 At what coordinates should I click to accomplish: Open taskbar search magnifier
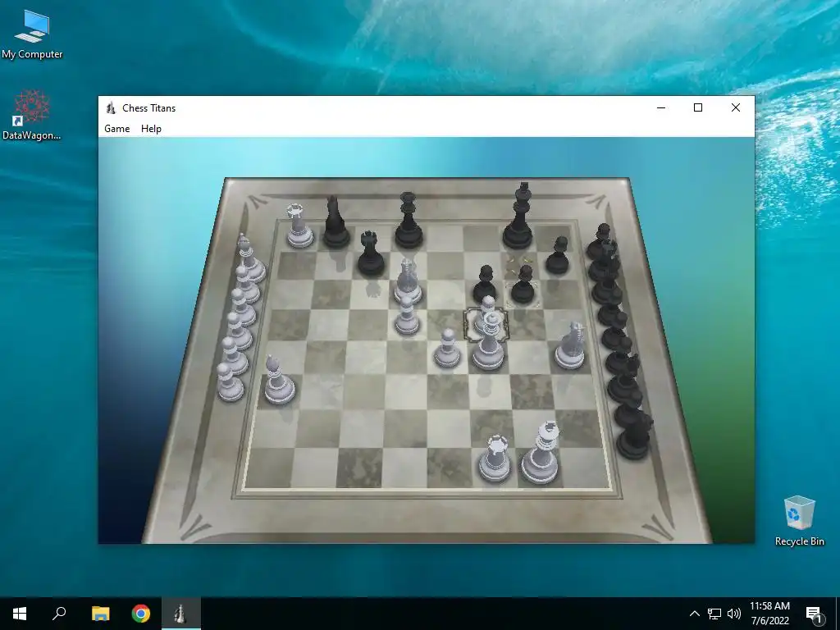(x=59, y=614)
